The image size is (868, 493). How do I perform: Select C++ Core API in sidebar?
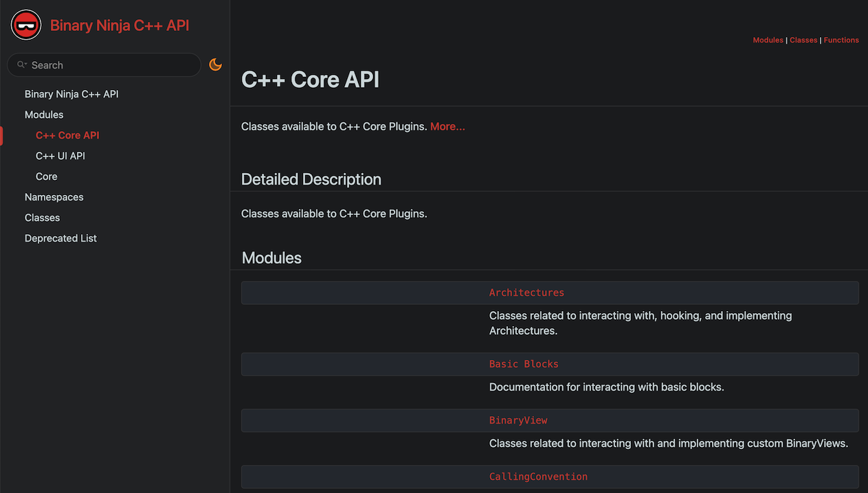tap(67, 135)
